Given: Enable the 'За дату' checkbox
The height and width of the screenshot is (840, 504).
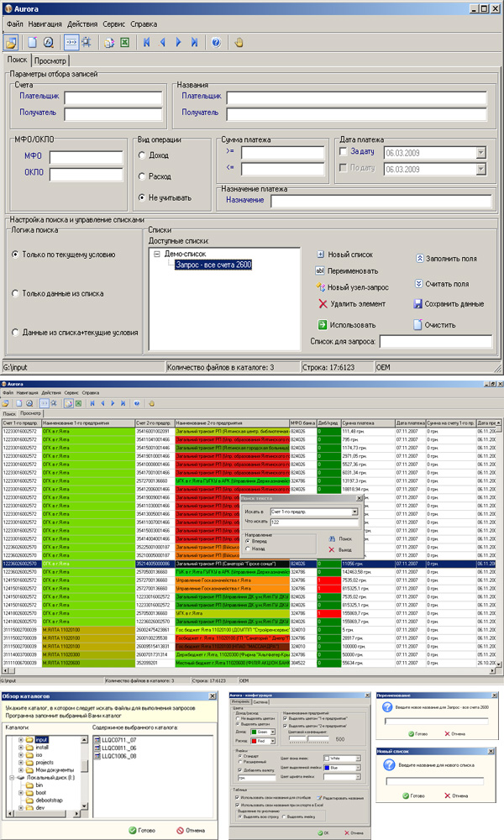Looking at the screenshot, I should pos(343,151).
